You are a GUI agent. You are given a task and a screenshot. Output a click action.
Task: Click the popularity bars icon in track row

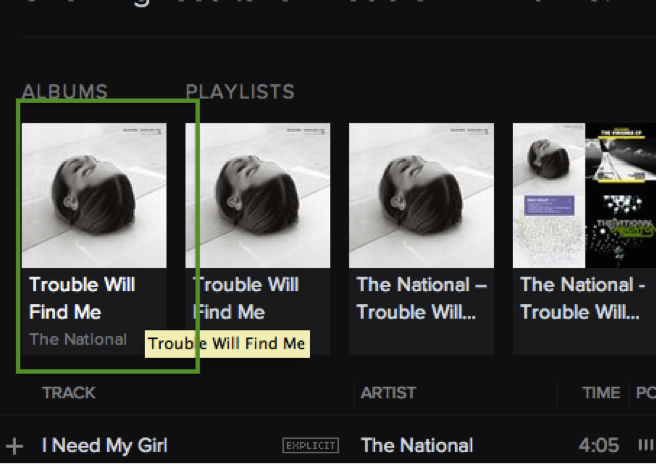pyautogui.click(x=645, y=445)
